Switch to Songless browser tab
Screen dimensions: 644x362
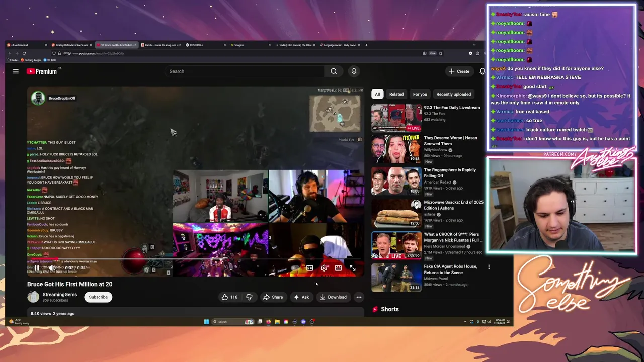250,45
